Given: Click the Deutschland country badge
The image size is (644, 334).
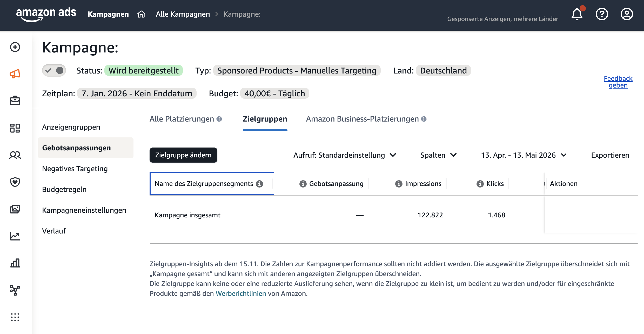Looking at the screenshot, I should click(x=443, y=70).
